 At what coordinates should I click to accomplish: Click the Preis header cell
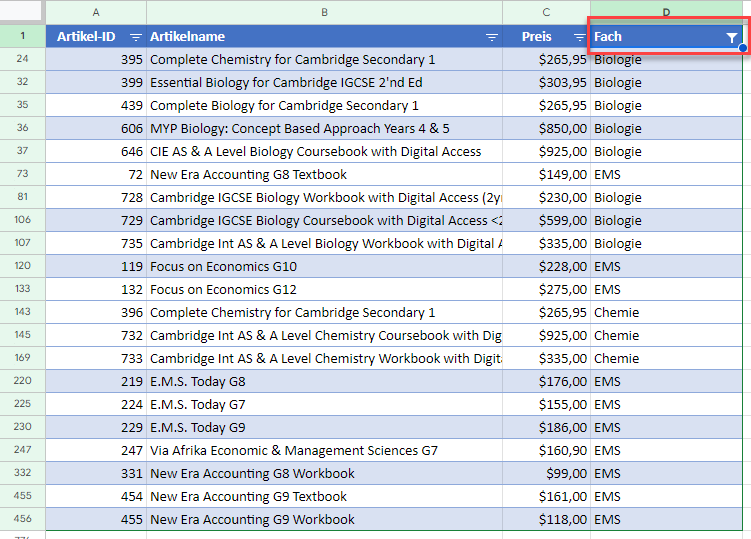click(x=546, y=36)
